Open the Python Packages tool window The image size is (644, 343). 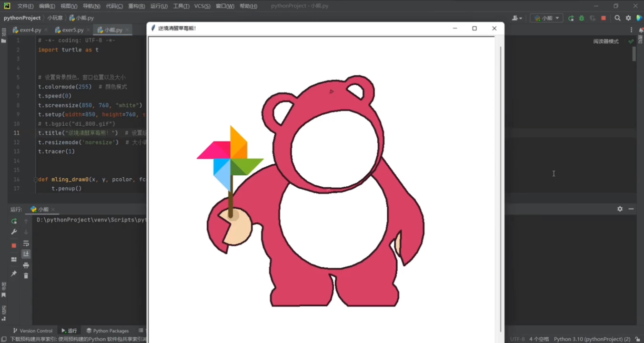(x=108, y=331)
